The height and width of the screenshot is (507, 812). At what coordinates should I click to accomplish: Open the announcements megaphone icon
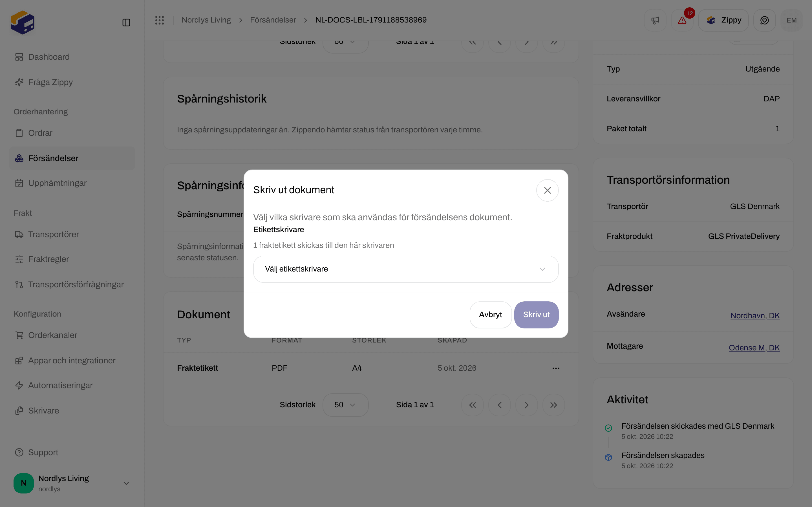tap(655, 20)
